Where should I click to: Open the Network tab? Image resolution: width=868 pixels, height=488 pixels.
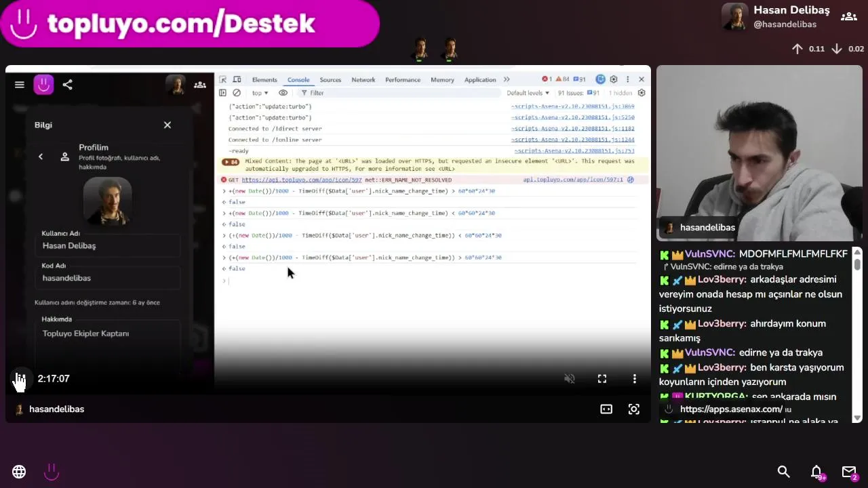pyautogui.click(x=363, y=80)
